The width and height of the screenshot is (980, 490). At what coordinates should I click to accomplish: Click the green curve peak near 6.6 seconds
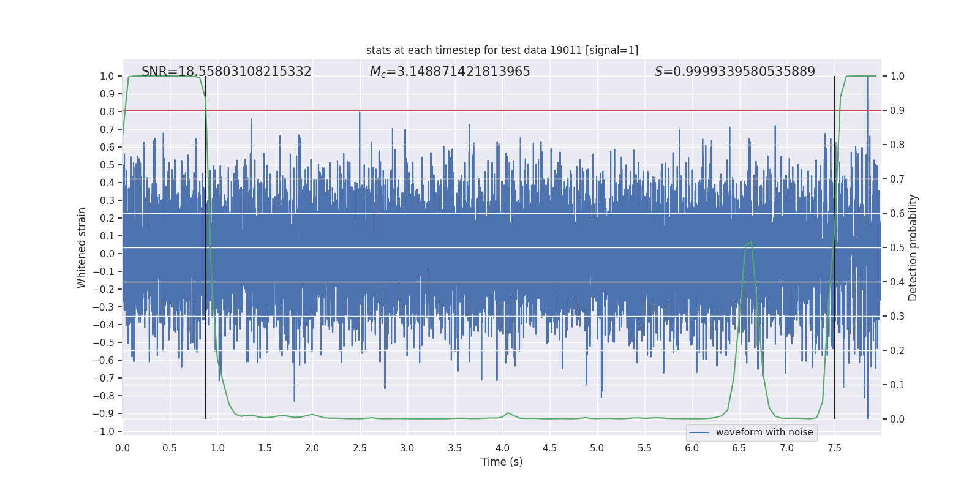(750, 242)
